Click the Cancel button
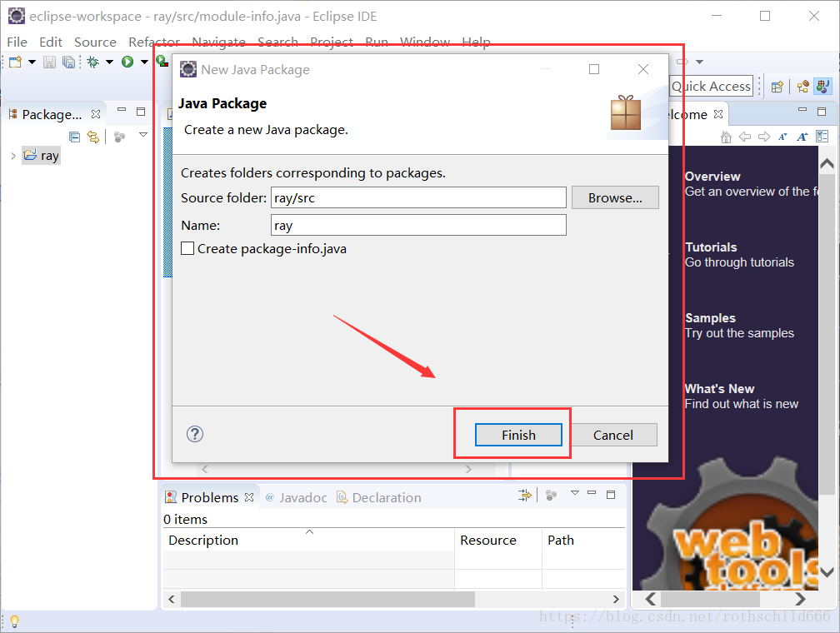 (613, 435)
